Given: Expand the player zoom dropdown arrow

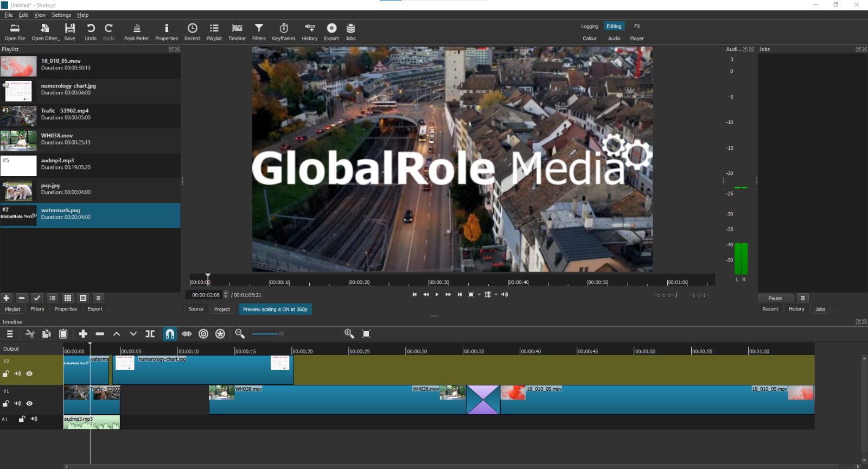Looking at the screenshot, I should pyautogui.click(x=479, y=295).
